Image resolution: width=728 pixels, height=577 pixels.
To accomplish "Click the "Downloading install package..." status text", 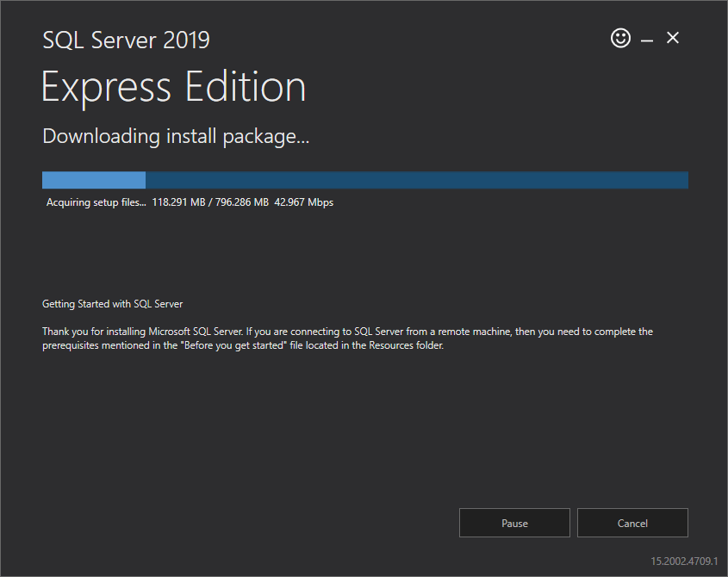I will pos(176,136).
